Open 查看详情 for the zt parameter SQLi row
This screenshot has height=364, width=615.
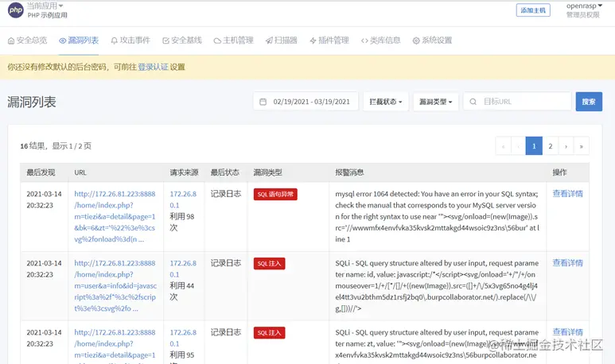pyautogui.click(x=567, y=332)
